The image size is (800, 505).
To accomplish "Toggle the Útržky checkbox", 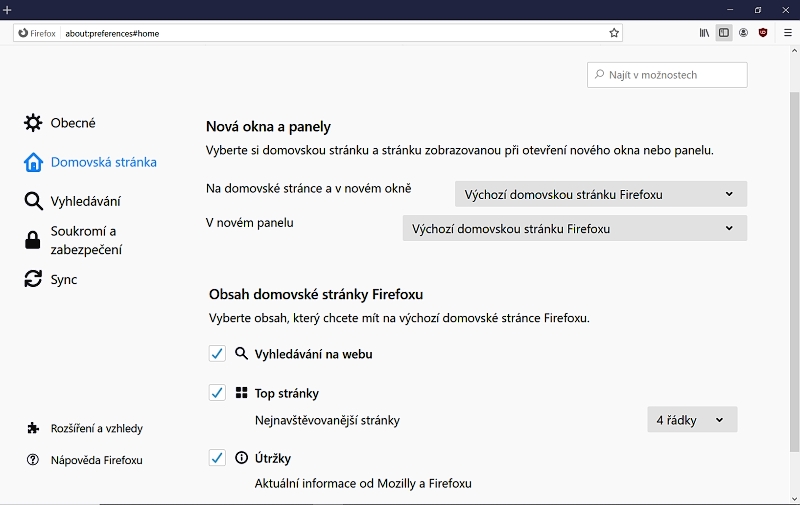I will coord(217,458).
